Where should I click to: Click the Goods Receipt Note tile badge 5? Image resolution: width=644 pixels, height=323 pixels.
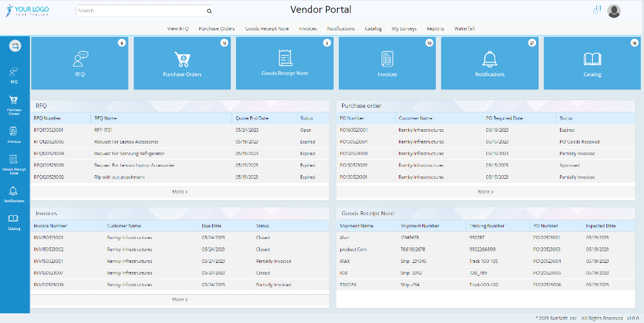tap(327, 43)
